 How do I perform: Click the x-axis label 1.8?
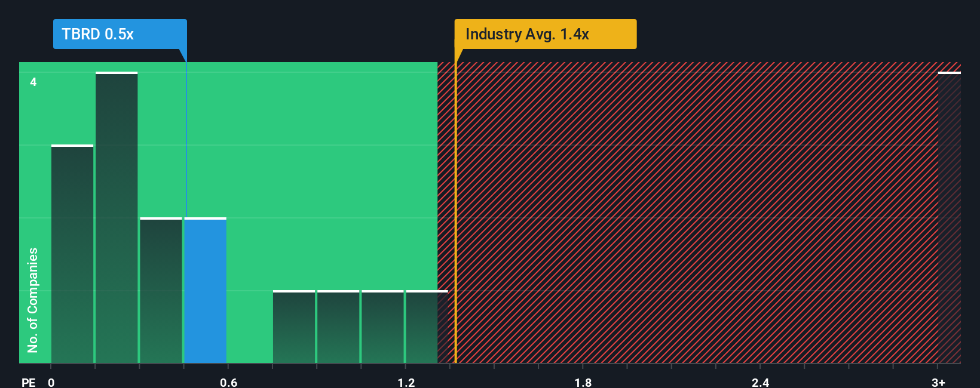583,382
